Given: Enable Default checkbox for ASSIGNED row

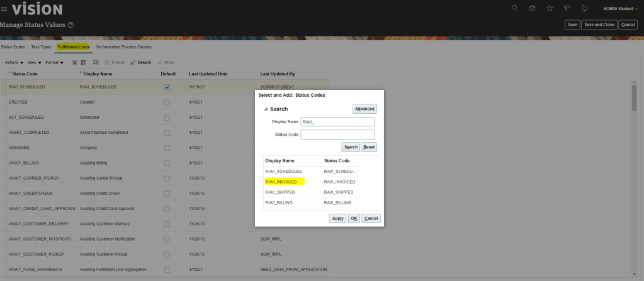Looking at the screenshot, I should (x=167, y=148).
